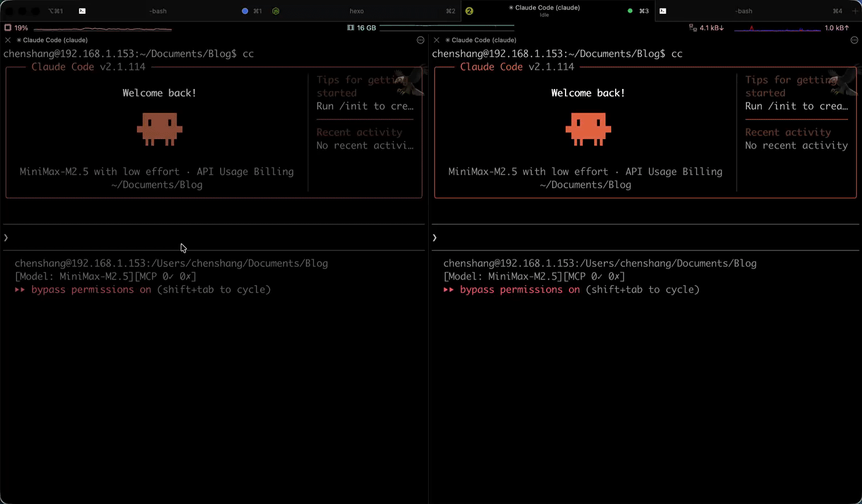Image resolution: width=862 pixels, height=504 pixels.
Task: Click the yellow badge numbered 2 on tab
Action: click(x=469, y=11)
